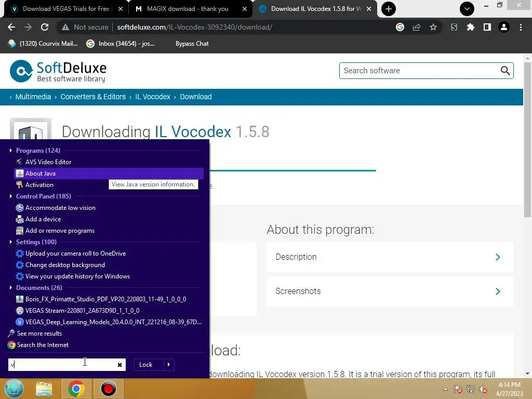
Task: Open the Inbox (34654) bookmark
Action: [121, 44]
